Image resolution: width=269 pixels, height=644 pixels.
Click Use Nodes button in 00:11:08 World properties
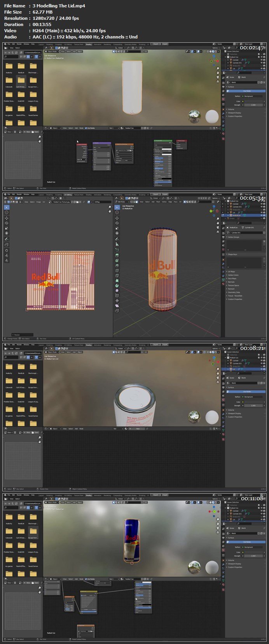pos(246,542)
